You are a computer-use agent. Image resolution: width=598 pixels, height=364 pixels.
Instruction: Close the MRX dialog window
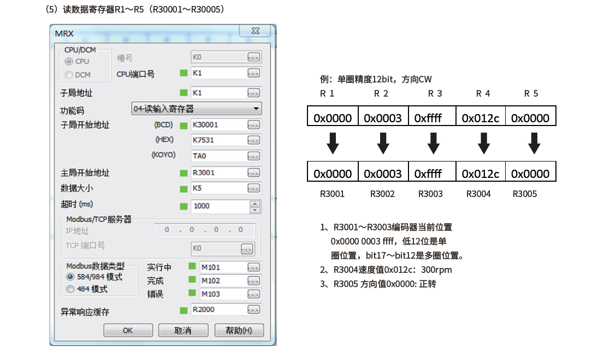(256, 32)
